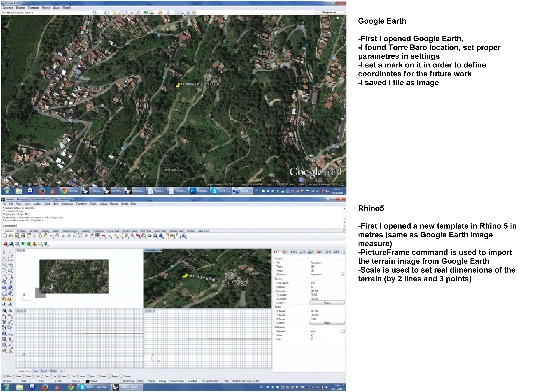Screen dimensions: 555x392
Task: Click the yellow placemark pin on the map
Action: (178, 85)
